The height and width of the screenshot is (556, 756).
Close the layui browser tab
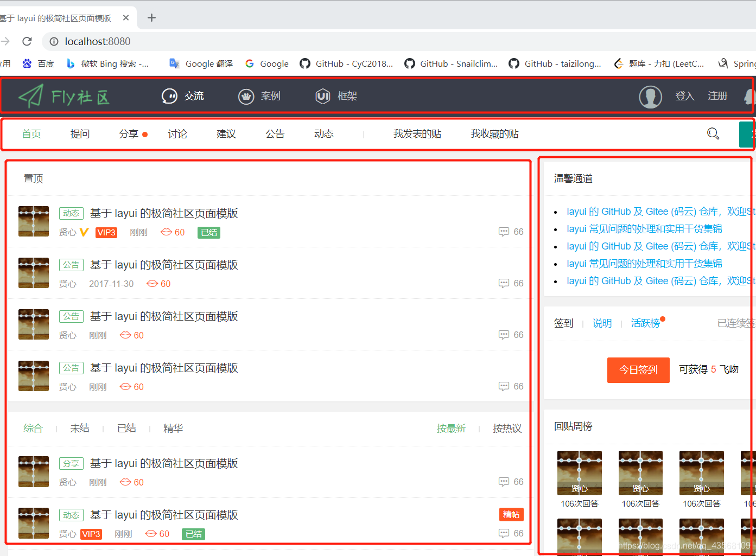(126, 18)
